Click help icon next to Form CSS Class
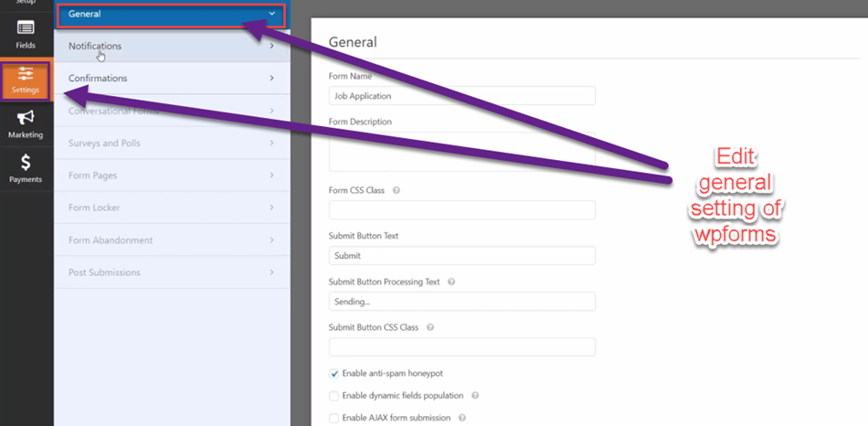 396,190
